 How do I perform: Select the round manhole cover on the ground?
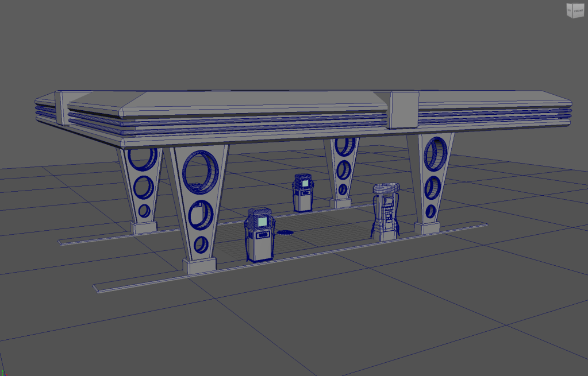[x=285, y=232]
